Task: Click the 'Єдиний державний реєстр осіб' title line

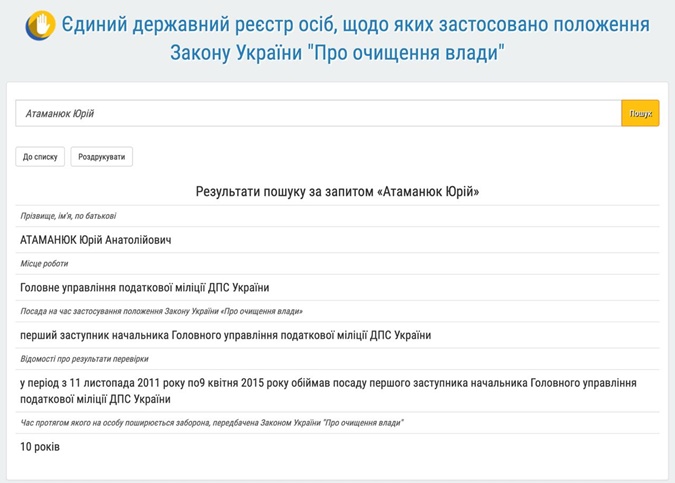Action: point(354,24)
